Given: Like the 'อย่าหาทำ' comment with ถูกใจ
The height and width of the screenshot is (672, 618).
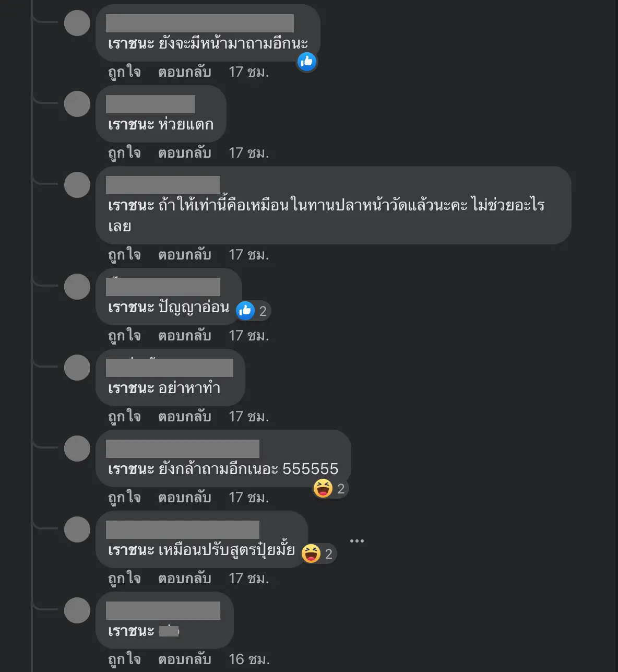Looking at the screenshot, I should (124, 417).
